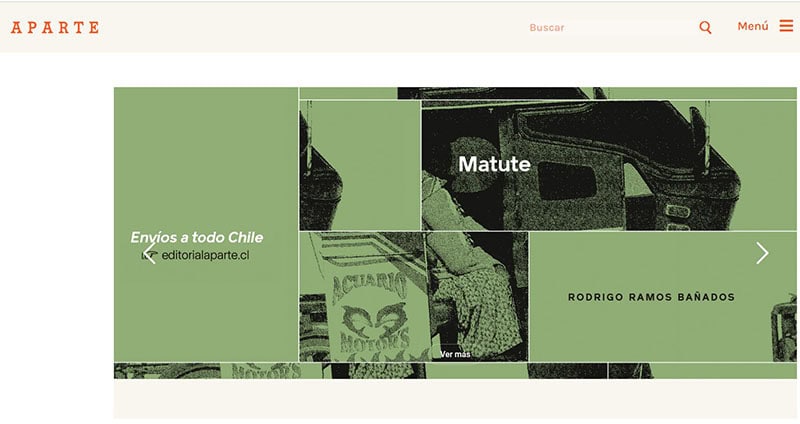Click the bottom strip Motors thumbnail
This screenshot has height=424, width=800.
(265, 371)
